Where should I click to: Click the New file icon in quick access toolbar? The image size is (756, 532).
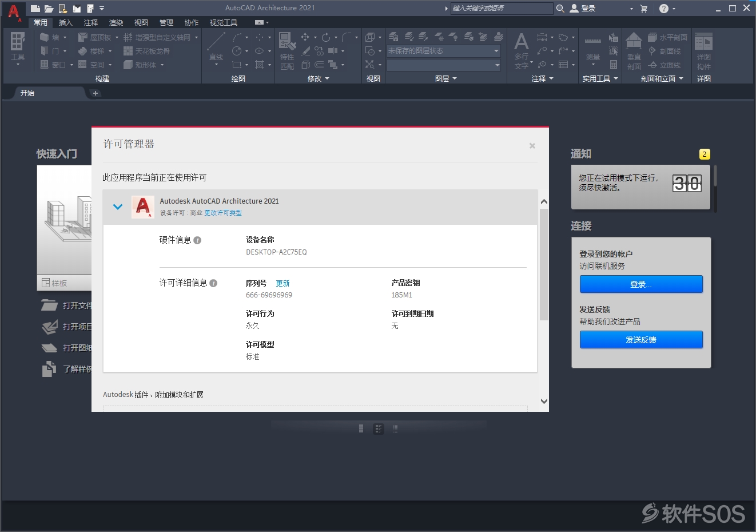click(35, 9)
